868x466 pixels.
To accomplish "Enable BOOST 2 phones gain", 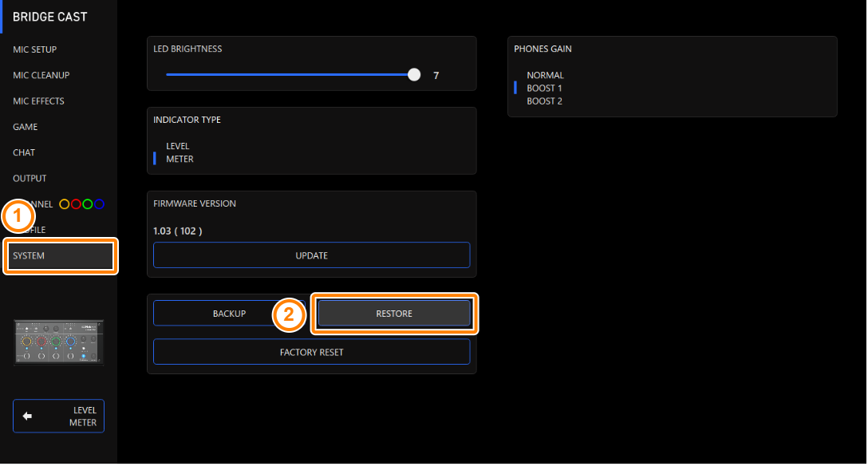I will [544, 101].
